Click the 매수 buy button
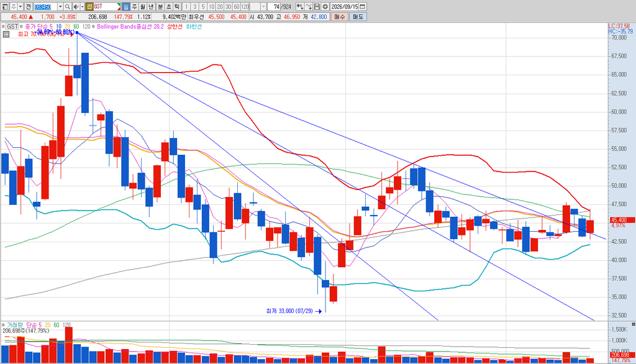The height and width of the screenshot is (364, 636). click(340, 17)
